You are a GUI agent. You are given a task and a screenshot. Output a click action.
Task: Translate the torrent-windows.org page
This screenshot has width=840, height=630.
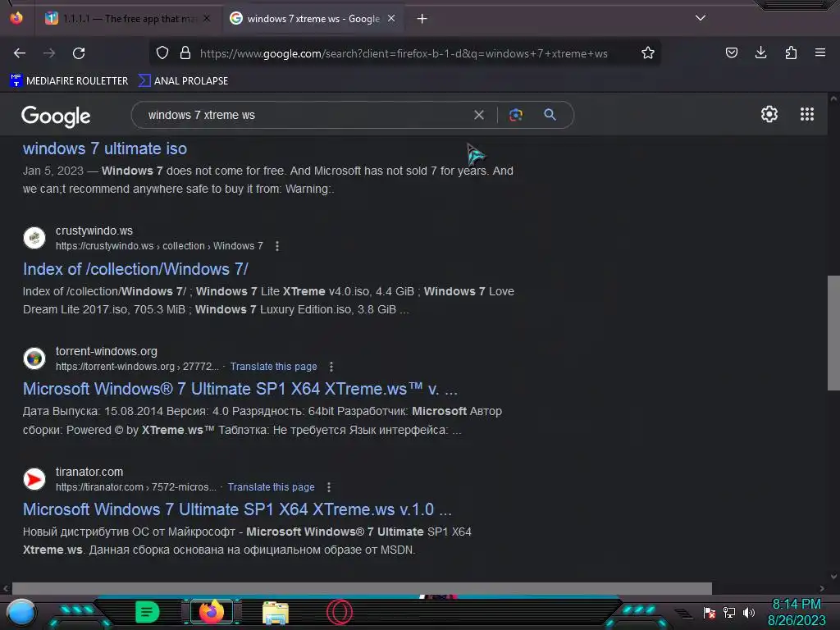(x=274, y=367)
